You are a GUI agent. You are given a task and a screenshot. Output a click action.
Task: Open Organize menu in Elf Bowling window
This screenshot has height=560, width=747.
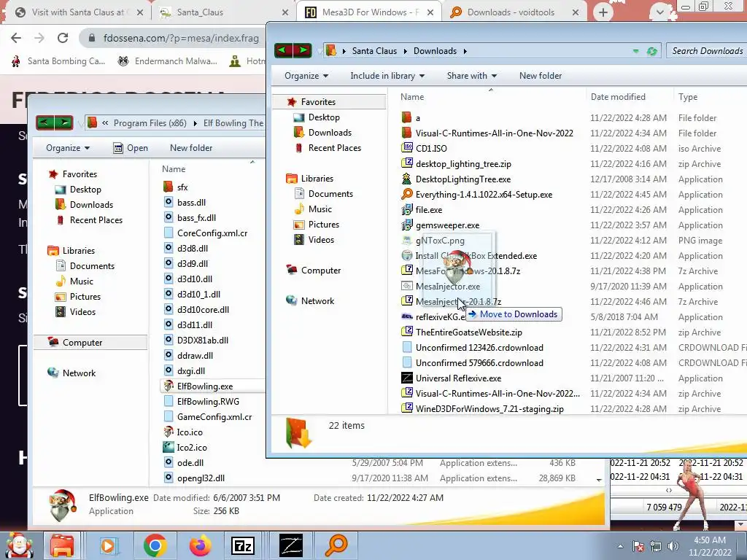click(68, 148)
